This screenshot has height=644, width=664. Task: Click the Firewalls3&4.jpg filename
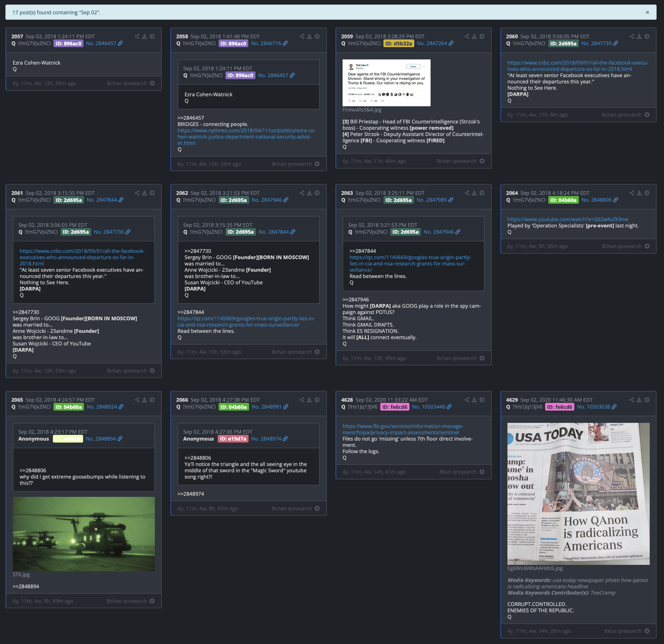pyautogui.click(x=362, y=110)
